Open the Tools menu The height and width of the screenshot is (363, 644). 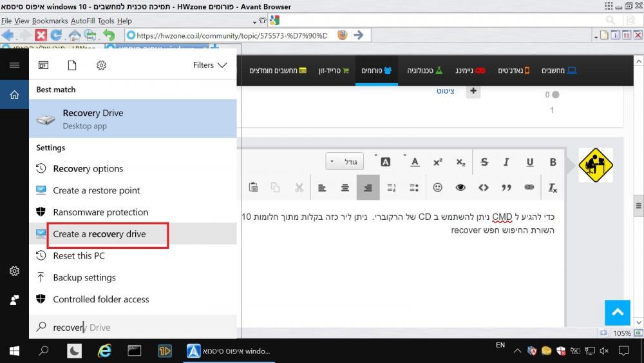click(x=106, y=21)
